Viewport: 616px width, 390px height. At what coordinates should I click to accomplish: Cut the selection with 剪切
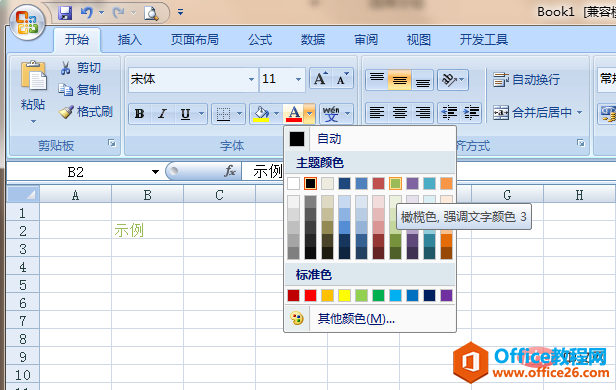pos(81,68)
